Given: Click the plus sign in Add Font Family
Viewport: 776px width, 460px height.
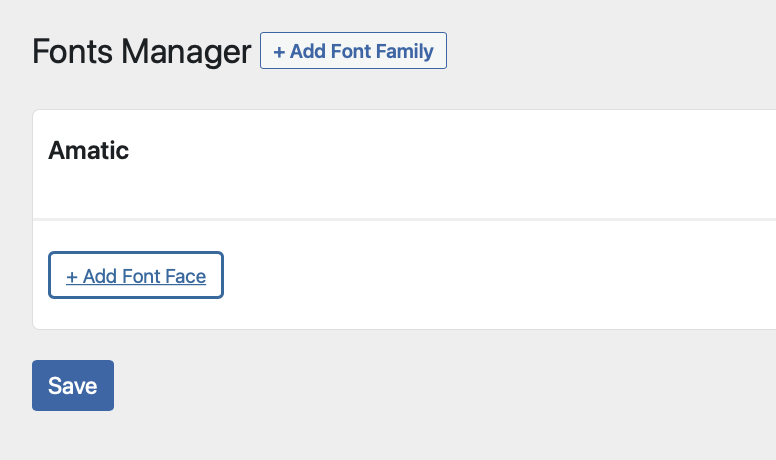Looking at the screenshot, I should point(279,51).
